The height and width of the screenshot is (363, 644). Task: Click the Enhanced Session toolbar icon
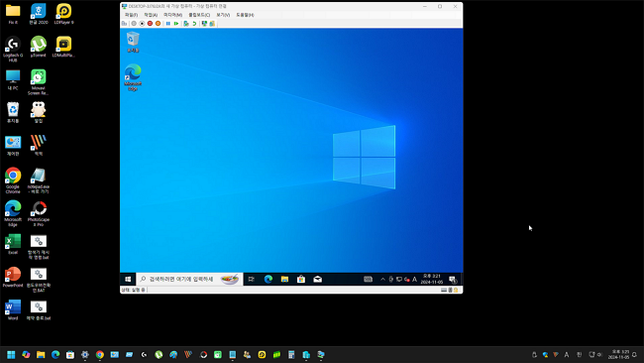click(x=204, y=24)
